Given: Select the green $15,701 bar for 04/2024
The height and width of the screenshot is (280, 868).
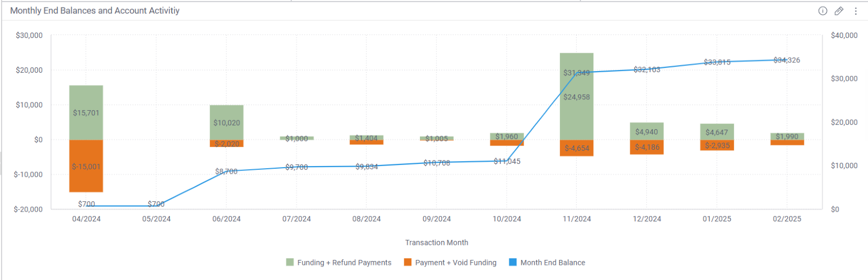Looking at the screenshot, I should [86, 112].
